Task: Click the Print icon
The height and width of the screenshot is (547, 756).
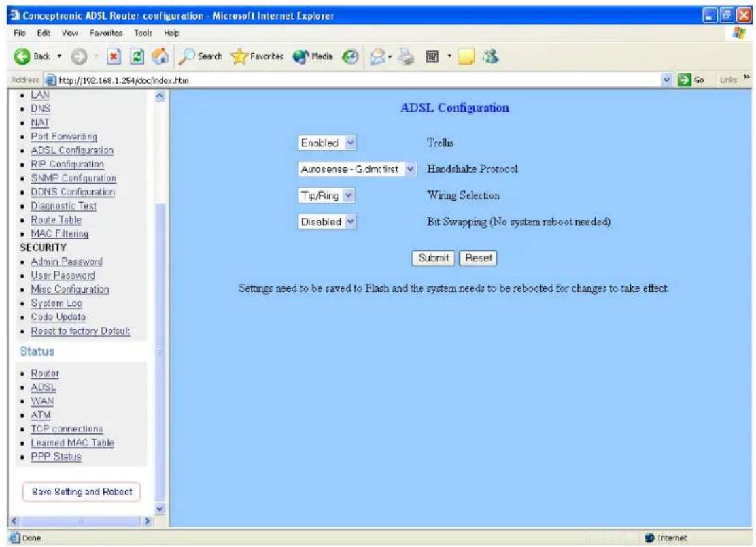Action: tap(407, 57)
